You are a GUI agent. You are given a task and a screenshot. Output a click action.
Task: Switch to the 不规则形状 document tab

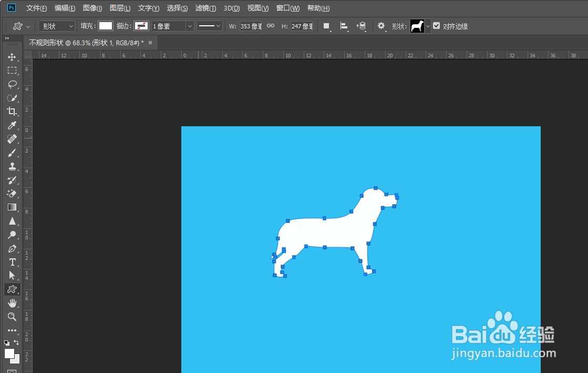click(x=86, y=43)
